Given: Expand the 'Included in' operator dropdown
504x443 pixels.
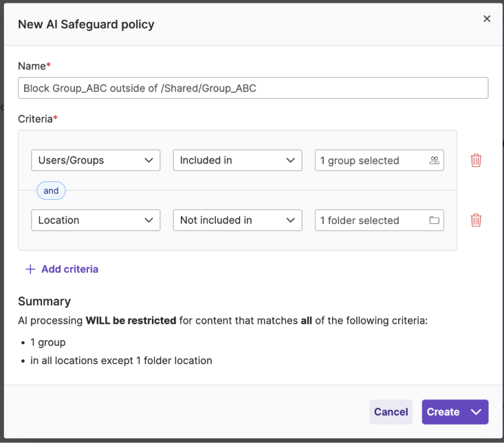Looking at the screenshot, I should pyautogui.click(x=237, y=160).
